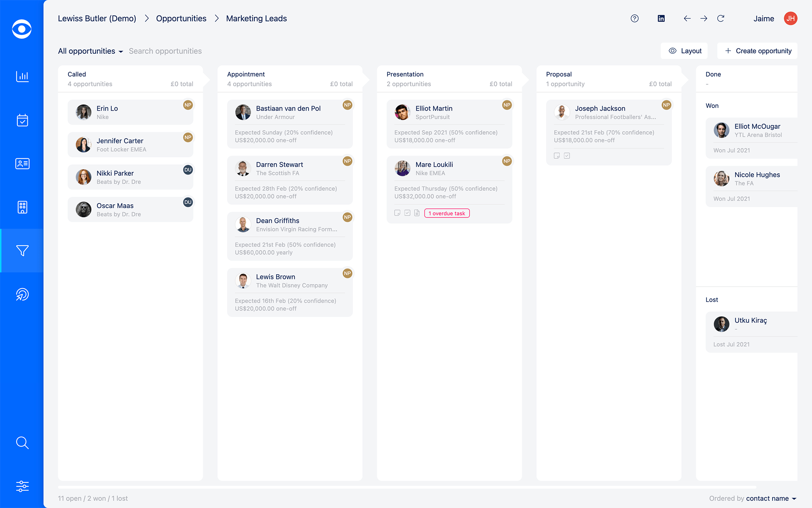Select the calendar tasks icon in sidebar
The image size is (812, 508).
pyautogui.click(x=22, y=120)
